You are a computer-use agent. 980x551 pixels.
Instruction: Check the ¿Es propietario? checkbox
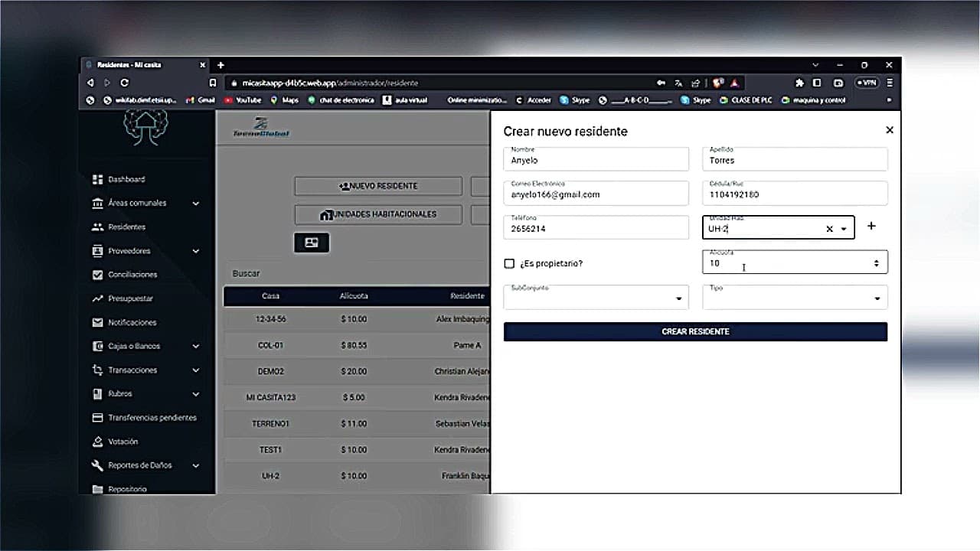(509, 263)
